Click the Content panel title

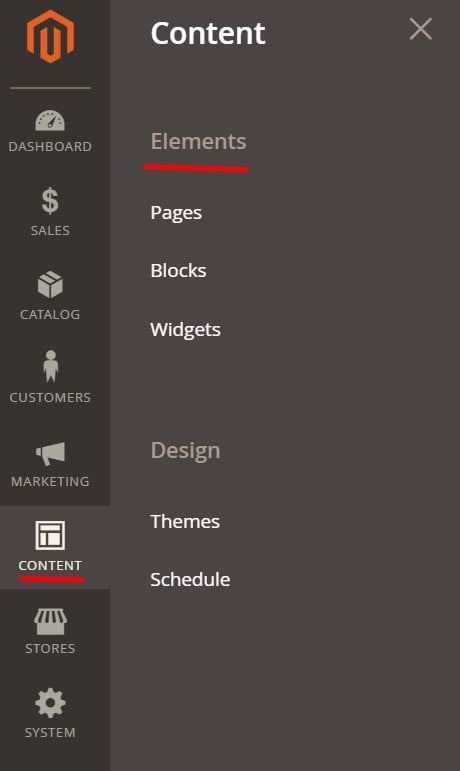pyautogui.click(x=208, y=33)
